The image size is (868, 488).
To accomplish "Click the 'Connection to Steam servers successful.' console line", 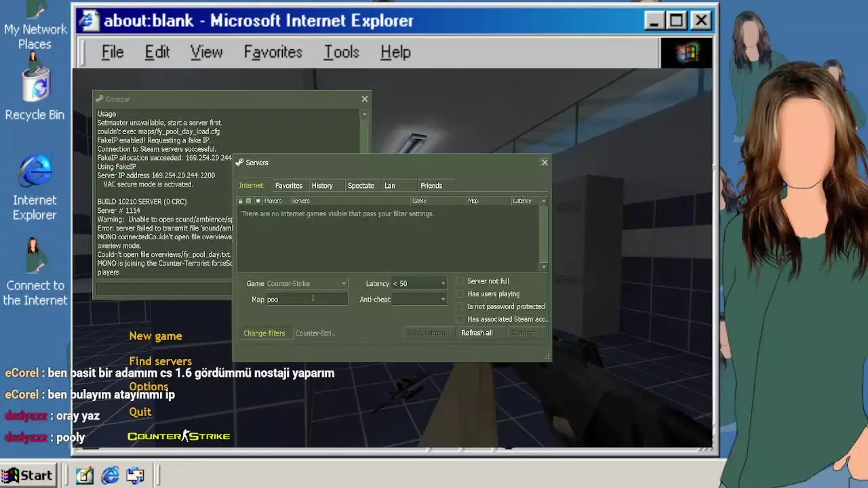I will click(157, 149).
